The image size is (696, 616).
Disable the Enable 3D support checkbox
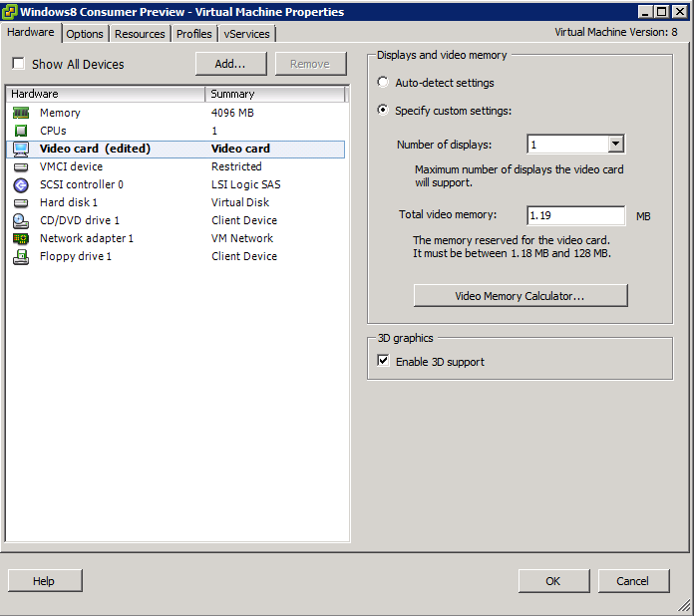[x=383, y=361]
